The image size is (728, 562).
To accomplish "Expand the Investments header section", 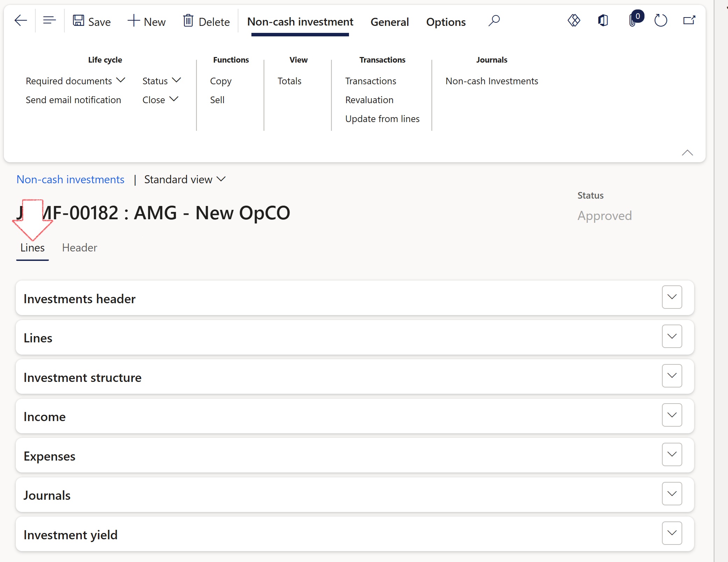I will 672,297.
